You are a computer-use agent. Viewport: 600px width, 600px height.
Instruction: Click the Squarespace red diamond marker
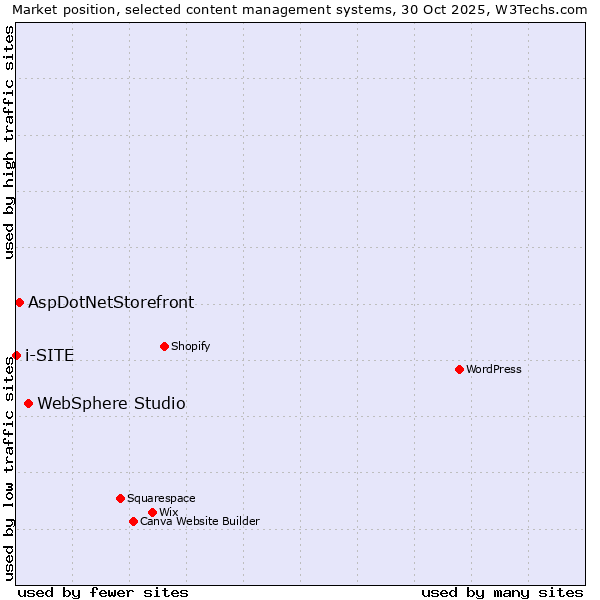[120, 498]
